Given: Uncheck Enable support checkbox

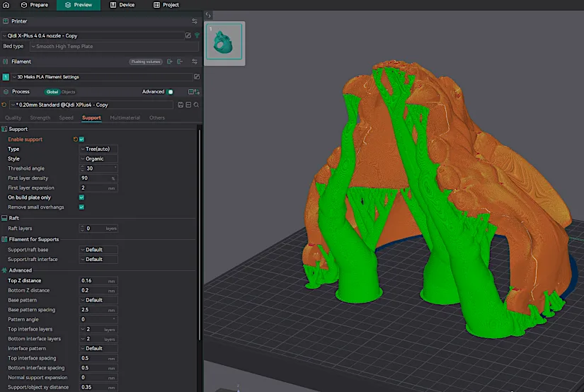Looking at the screenshot, I should coord(81,139).
